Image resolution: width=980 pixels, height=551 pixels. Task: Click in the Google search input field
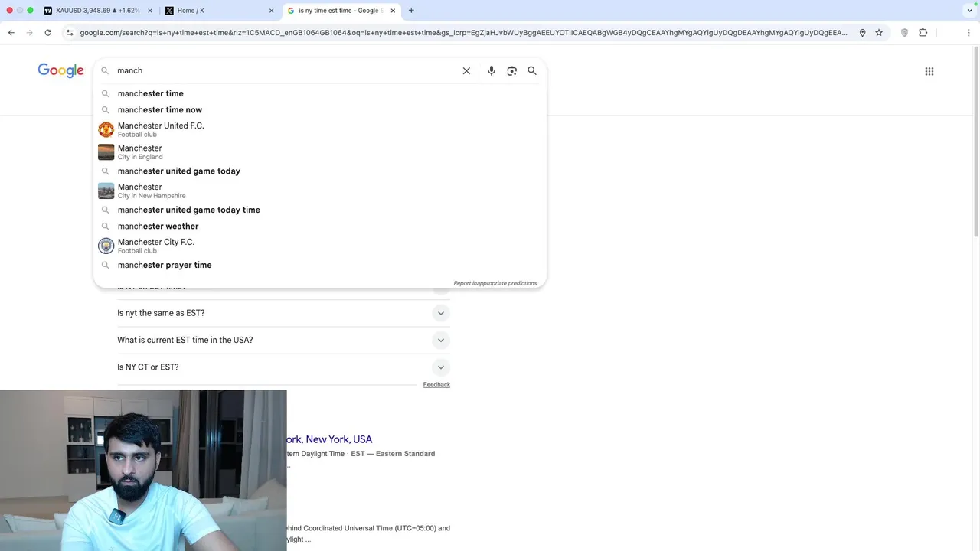(283, 70)
